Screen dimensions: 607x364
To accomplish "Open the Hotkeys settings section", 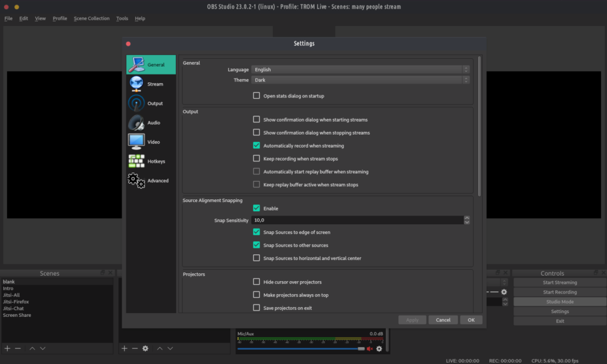I will coord(150,161).
